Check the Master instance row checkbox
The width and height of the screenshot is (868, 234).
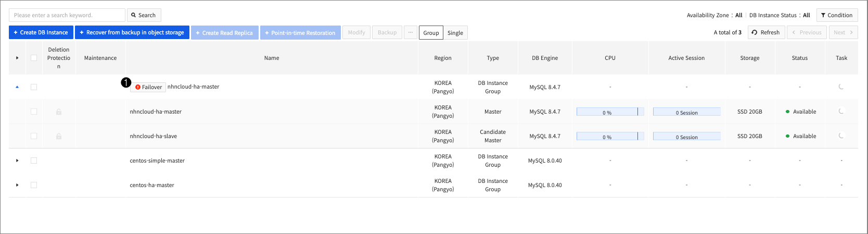pyautogui.click(x=34, y=112)
